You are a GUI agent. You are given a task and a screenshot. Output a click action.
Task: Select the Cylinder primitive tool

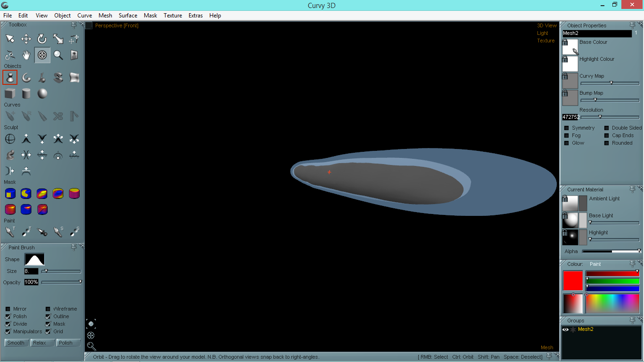coord(26,93)
